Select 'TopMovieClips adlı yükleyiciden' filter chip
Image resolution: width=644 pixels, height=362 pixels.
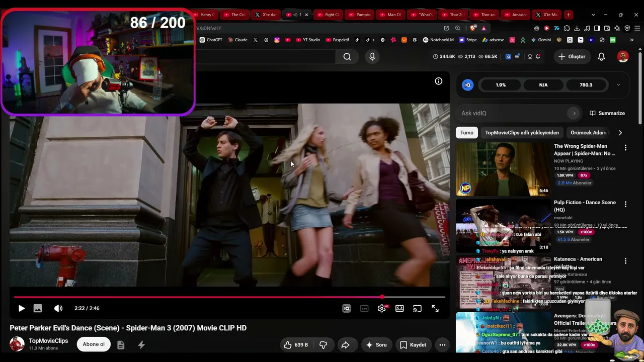tap(522, 133)
